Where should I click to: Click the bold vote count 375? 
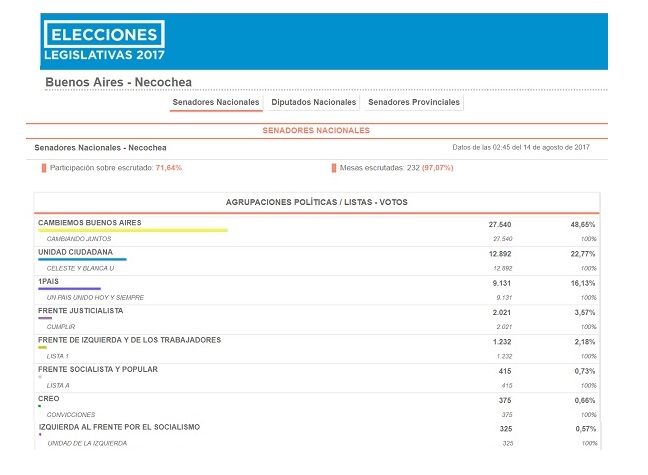point(505,401)
